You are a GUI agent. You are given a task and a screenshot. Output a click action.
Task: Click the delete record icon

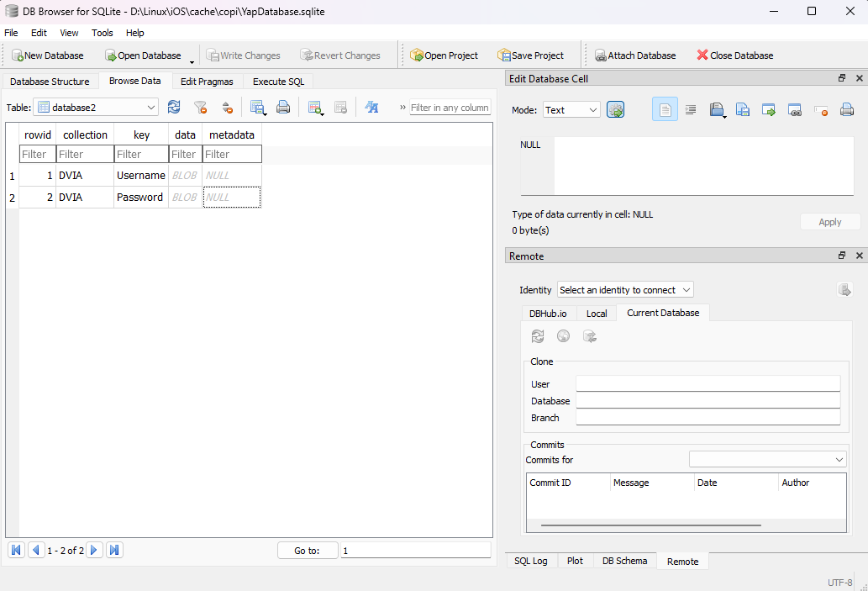[x=340, y=107]
